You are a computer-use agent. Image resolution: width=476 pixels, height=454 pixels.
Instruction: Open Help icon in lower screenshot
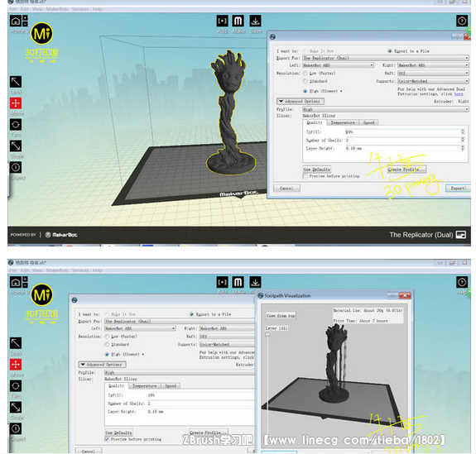[x=462, y=282]
